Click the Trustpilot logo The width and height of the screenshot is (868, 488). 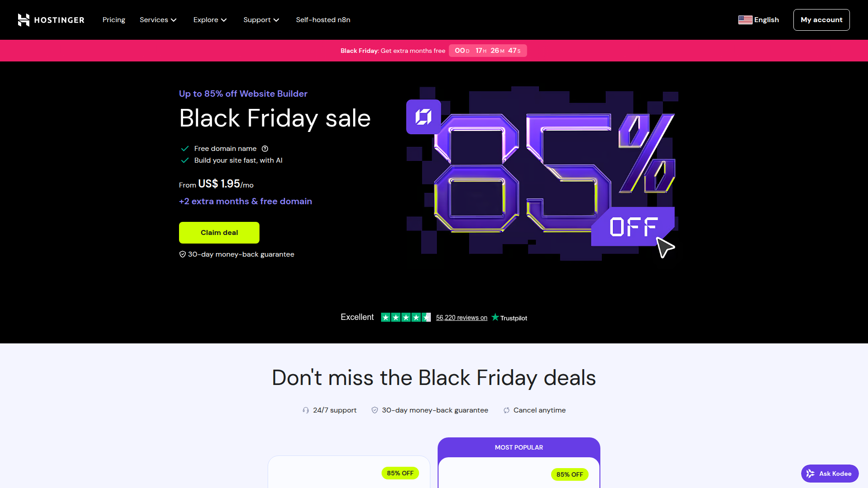click(x=509, y=318)
